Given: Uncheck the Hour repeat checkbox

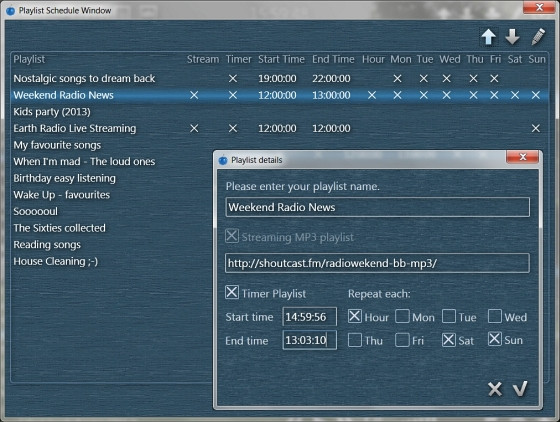Looking at the screenshot, I should 355,316.
